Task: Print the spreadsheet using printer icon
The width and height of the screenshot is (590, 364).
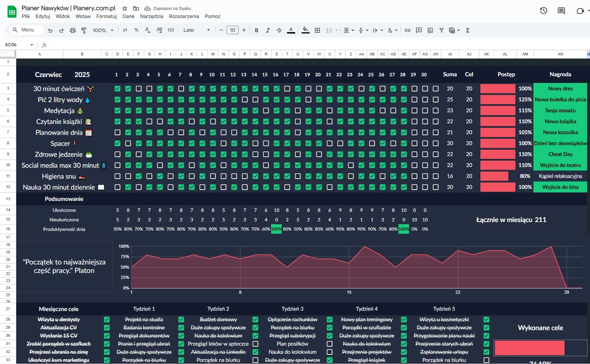Action: click(x=73, y=30)
